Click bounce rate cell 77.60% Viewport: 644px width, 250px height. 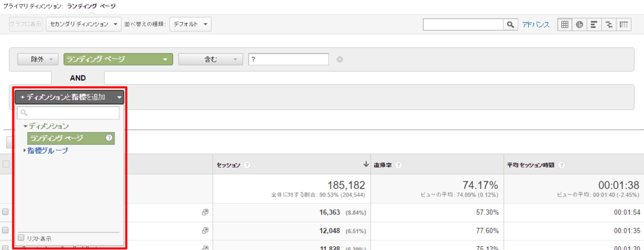coord(488,230)
